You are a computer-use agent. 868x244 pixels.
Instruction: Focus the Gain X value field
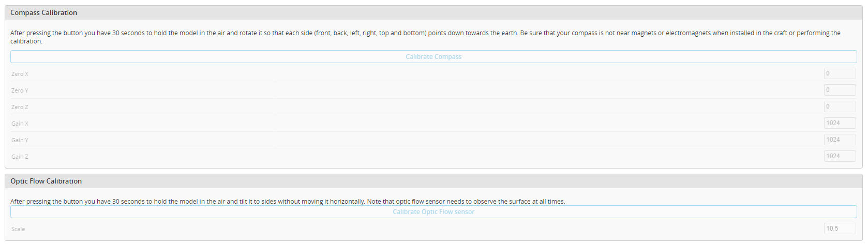840,123
